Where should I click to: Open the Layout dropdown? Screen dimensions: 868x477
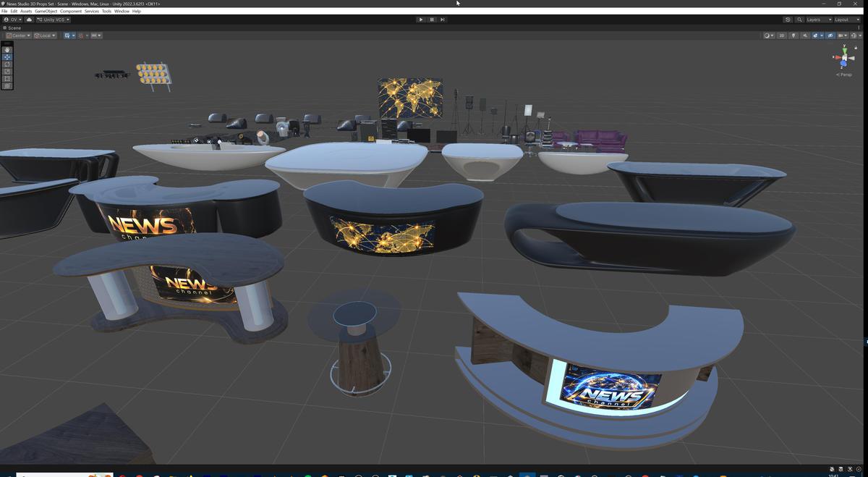click(x=846, y=20)
